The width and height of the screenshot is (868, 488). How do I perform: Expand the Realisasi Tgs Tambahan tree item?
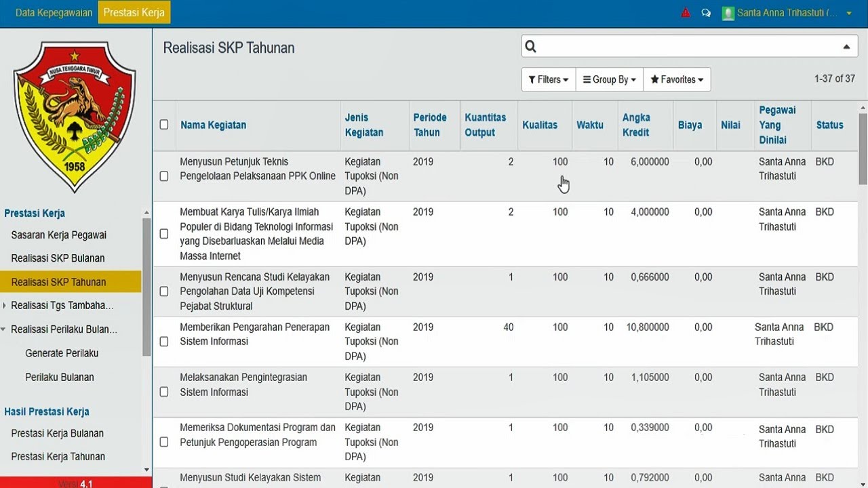pyautogui.click(x=5, y=306)
